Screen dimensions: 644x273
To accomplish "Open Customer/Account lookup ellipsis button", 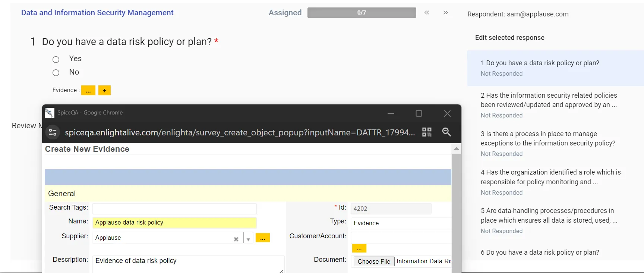I will (359, 248).
